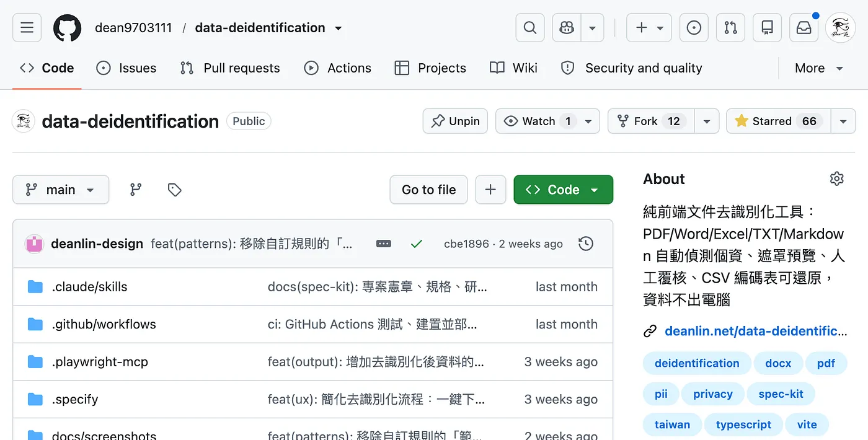The height and width of the screenshot is (440, 868).
Task: Open the repositories icon in header
Action: pos(768,28)
